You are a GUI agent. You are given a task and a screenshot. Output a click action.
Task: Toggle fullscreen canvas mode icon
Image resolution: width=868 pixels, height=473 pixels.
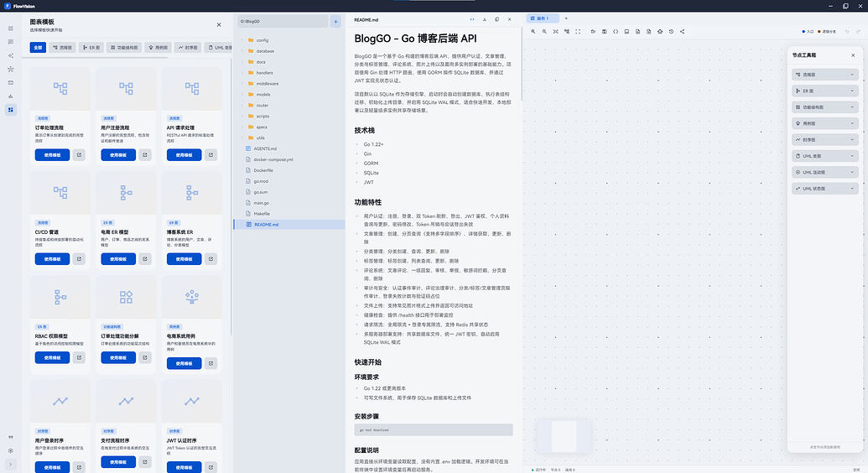[x=577, y=32]
